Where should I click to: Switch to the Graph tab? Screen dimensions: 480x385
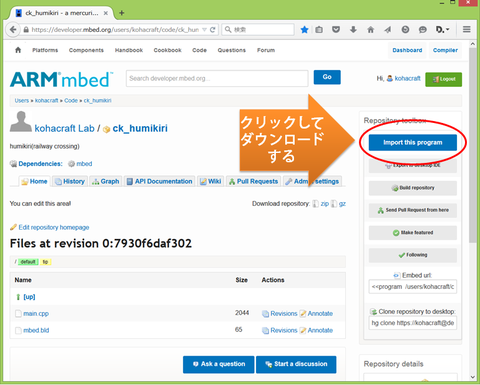coord(106,181)
